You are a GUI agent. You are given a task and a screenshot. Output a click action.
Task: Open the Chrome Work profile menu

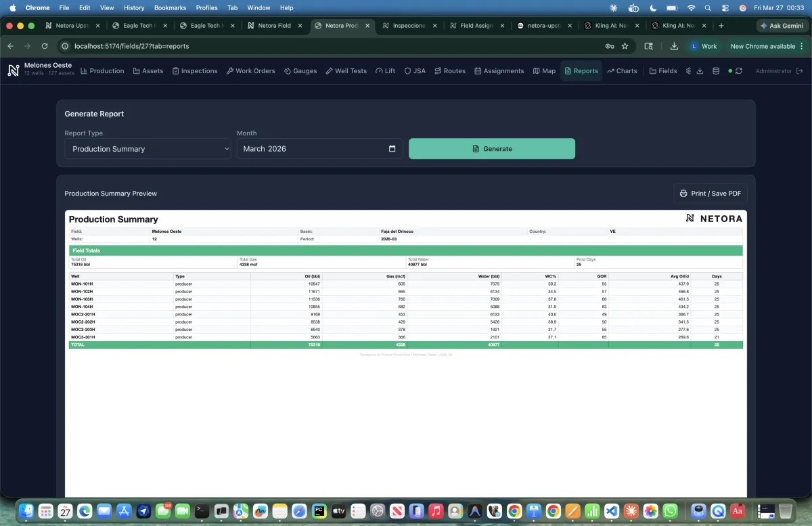click(703, 46)
